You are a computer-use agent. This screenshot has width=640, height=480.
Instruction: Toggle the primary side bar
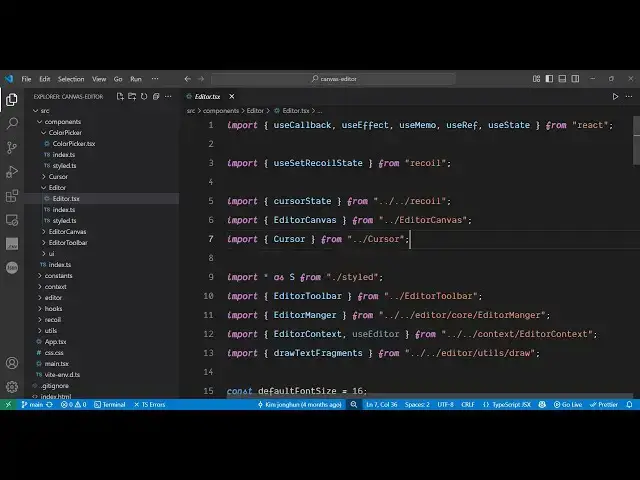coord(549,79)
